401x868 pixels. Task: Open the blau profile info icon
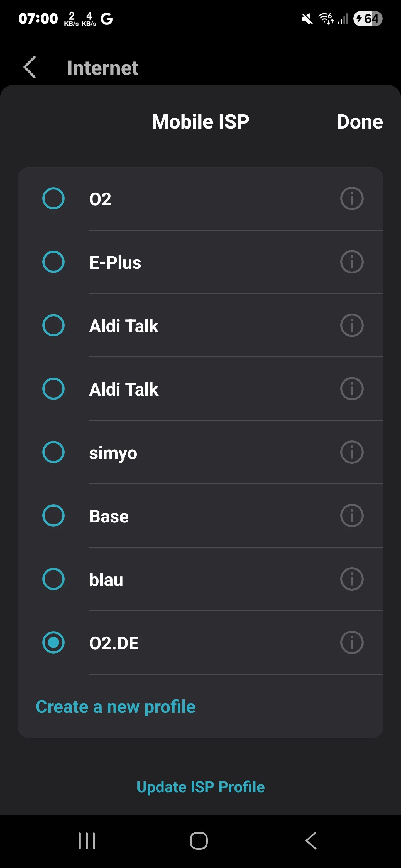pos(351,579)
